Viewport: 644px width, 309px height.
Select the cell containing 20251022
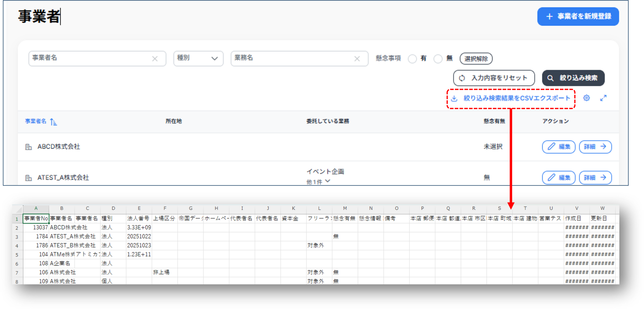139,236
